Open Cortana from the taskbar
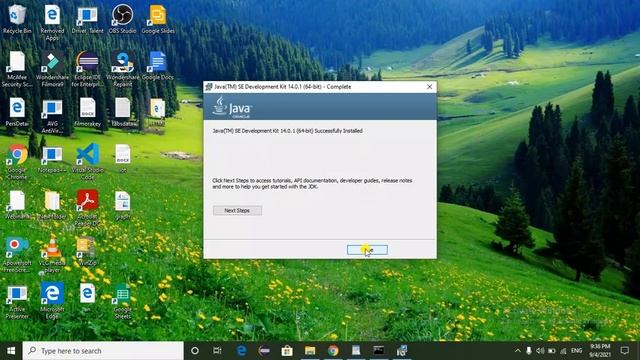 (x=195, y=351)
